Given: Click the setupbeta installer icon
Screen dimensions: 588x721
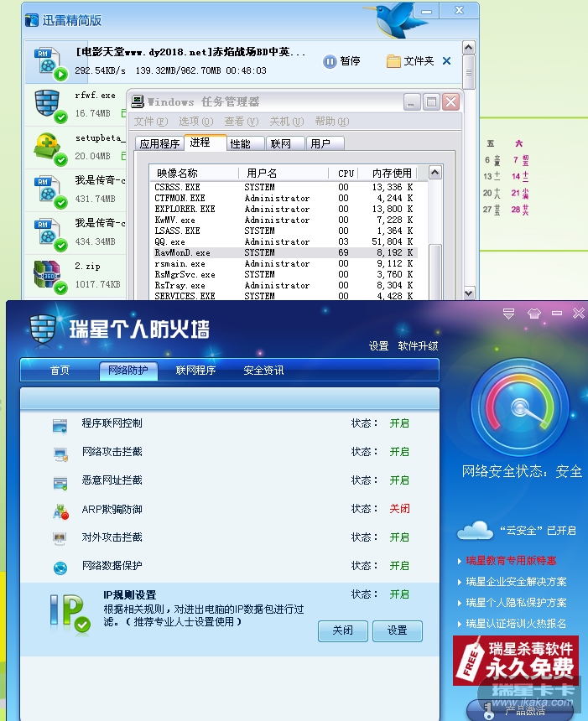Looking at the screenshot, I should click(49, 148).
